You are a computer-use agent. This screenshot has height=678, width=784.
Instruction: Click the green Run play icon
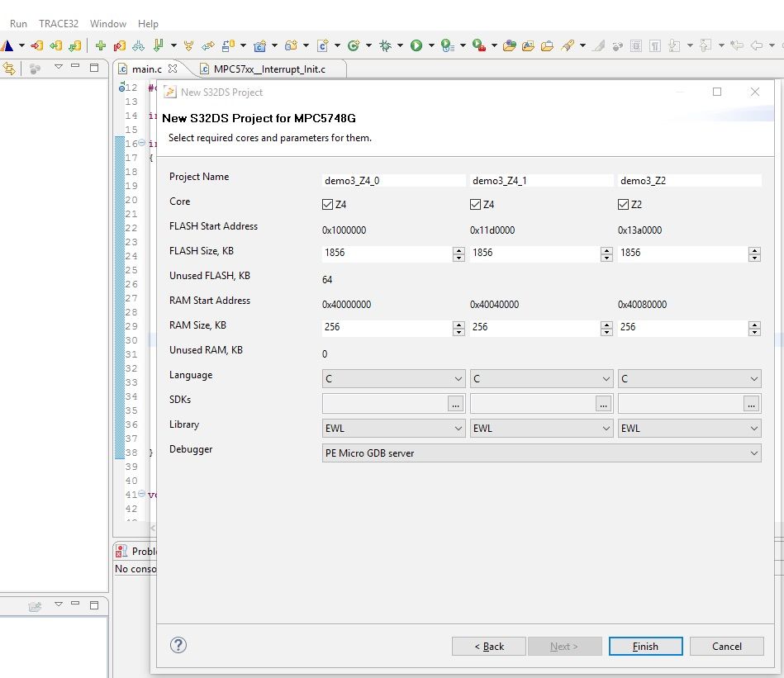(416, 46)
